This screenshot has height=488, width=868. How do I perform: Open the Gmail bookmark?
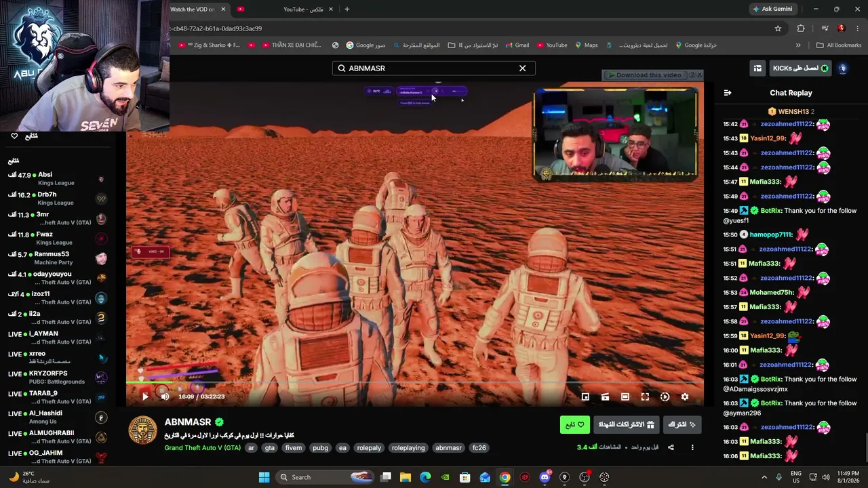[517, 45]
